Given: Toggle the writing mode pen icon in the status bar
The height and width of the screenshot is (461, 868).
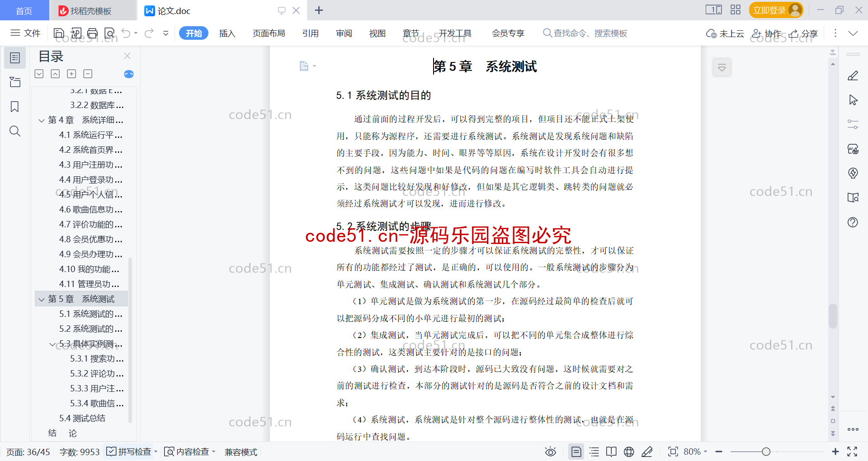Looking at the screenshot, I should click(x=647, y=452).
